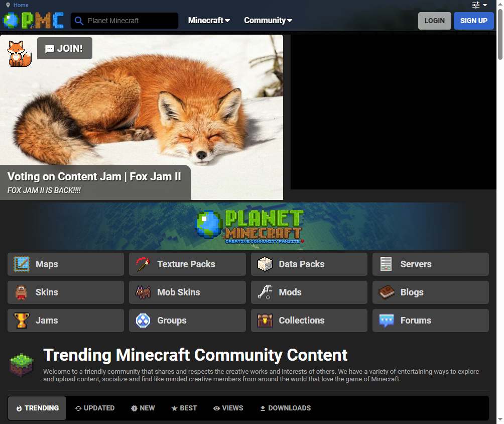Switch to the NEW tab
The image size is (504, 424).
click(x=143, y=408)
